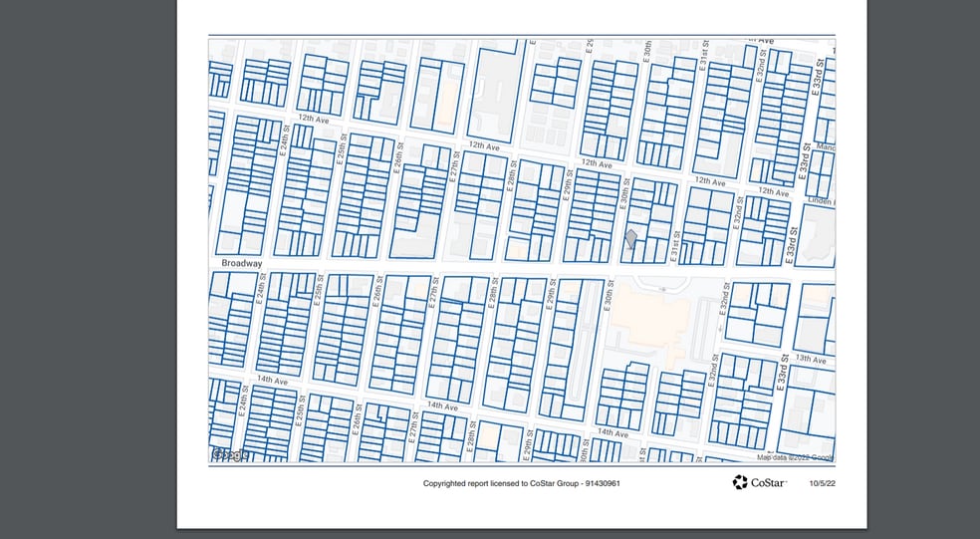This screenshot has width=980, height=539.
Task: Click the Google logo on the map
Action: click(x=230, y=454)
